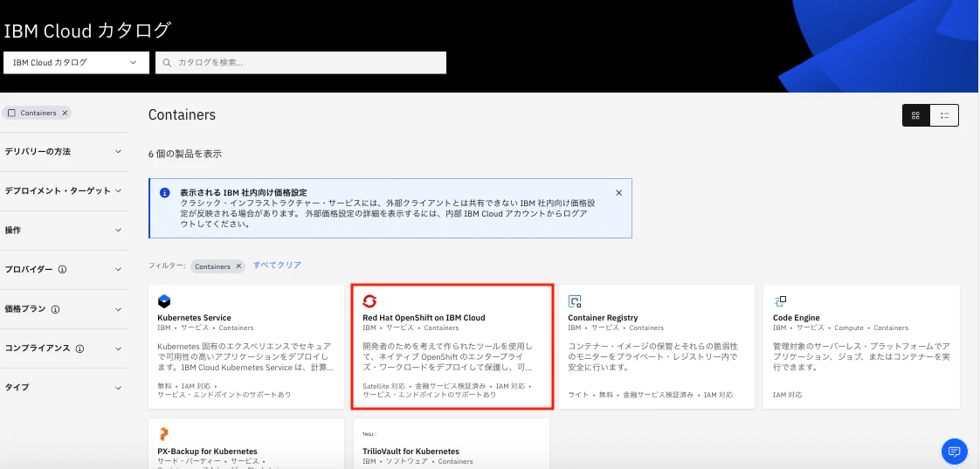Click the 表示される IBM 社内向け価格設定 heading
The width and height of the screenshot is (980, 469).
(243, 193)
